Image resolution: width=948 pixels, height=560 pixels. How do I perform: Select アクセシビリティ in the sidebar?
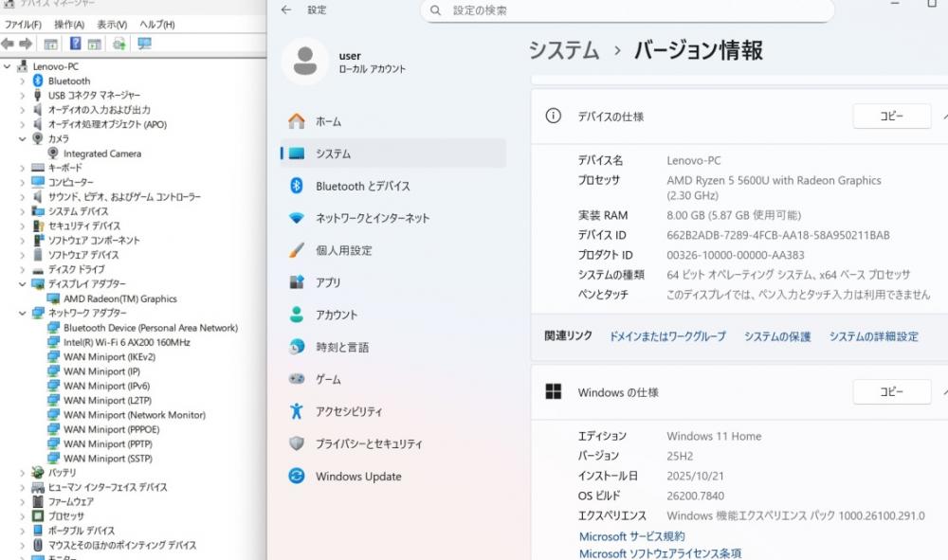pos(349,412)
